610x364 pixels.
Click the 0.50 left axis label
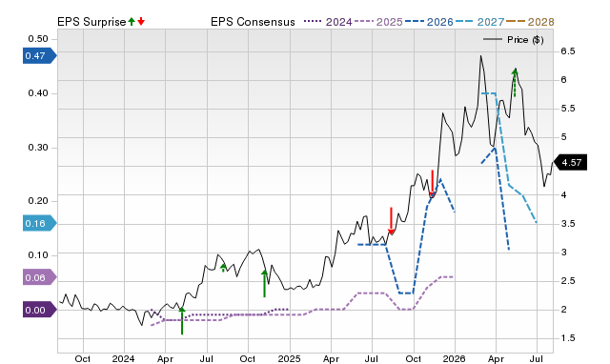(38, 39)
